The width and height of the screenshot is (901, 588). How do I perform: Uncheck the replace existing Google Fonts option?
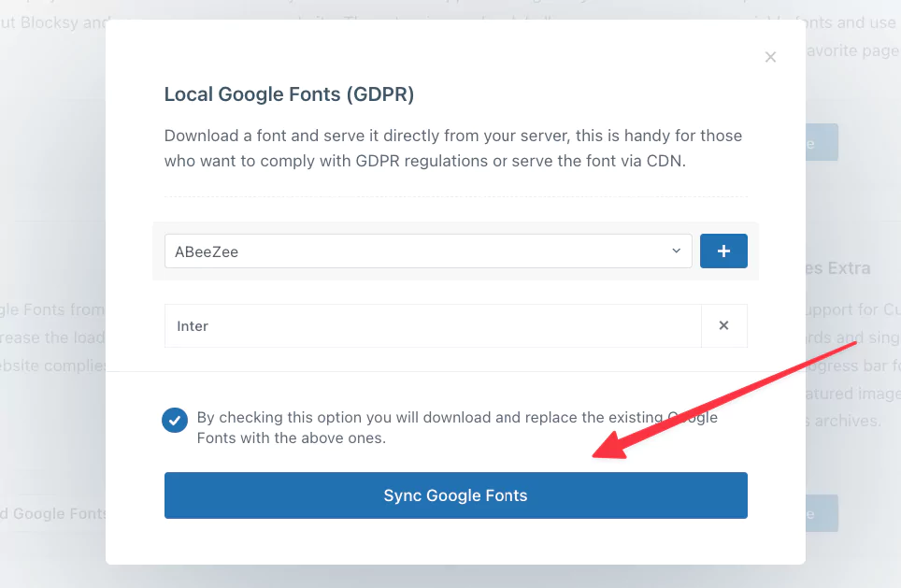pos(175,420)
